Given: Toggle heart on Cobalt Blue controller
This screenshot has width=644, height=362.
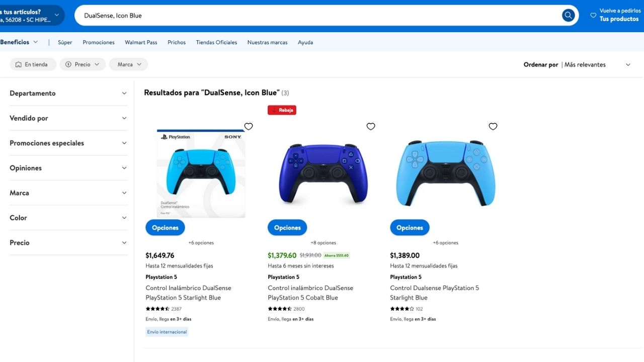Looking at the screenshot, I should pos(371,126).
